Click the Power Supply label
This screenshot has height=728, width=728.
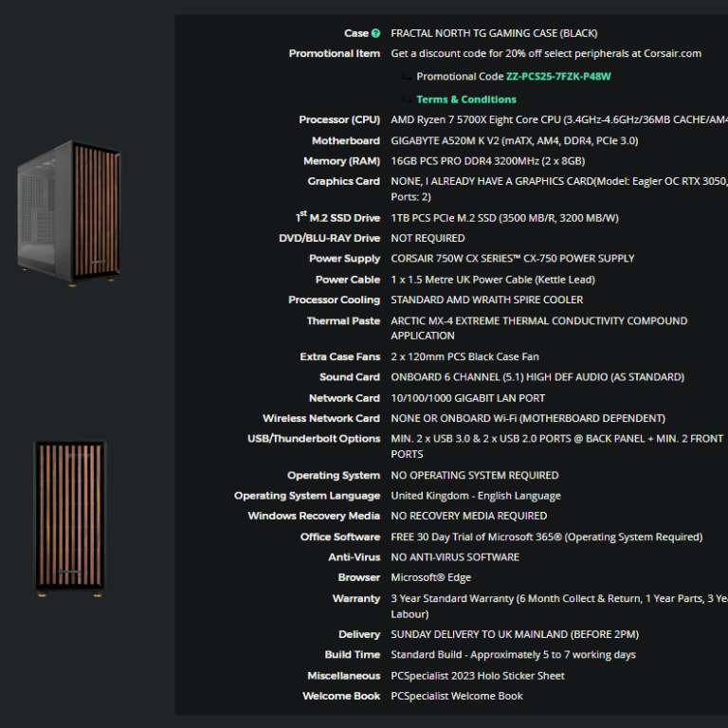tap(345, 259)
